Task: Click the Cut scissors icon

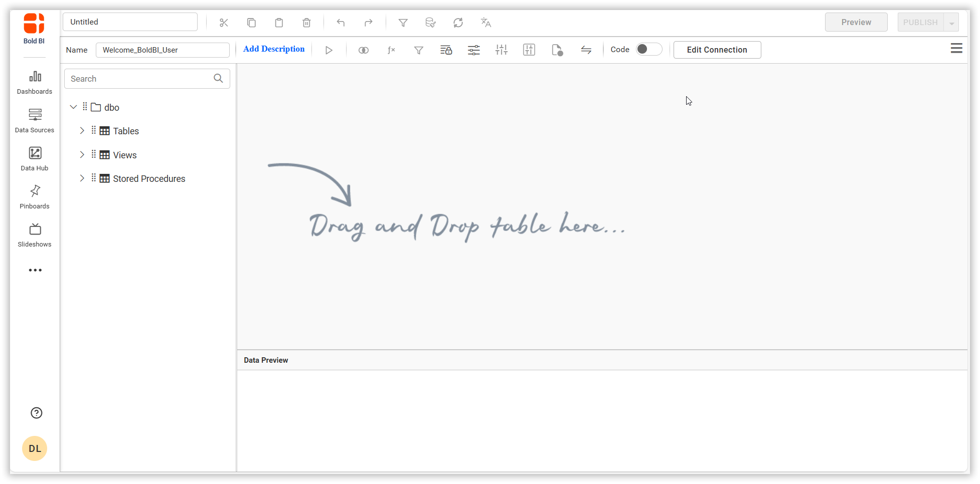Action: click(224, 23)
